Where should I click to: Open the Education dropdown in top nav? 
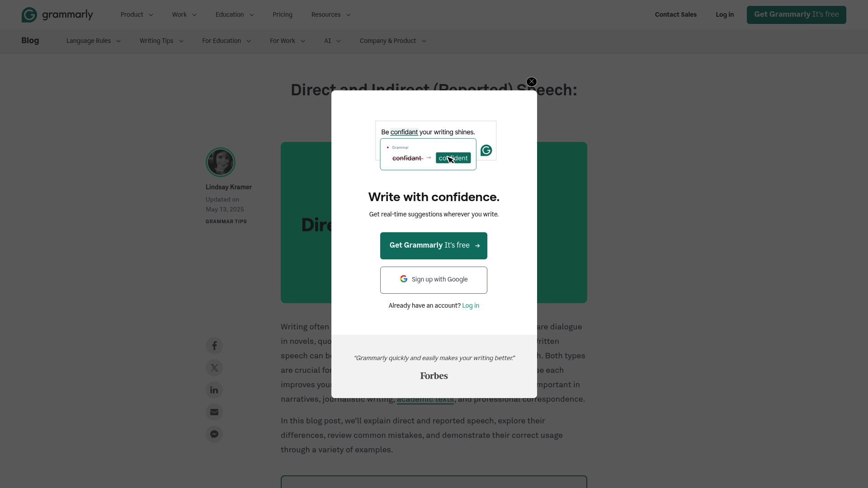234,15
